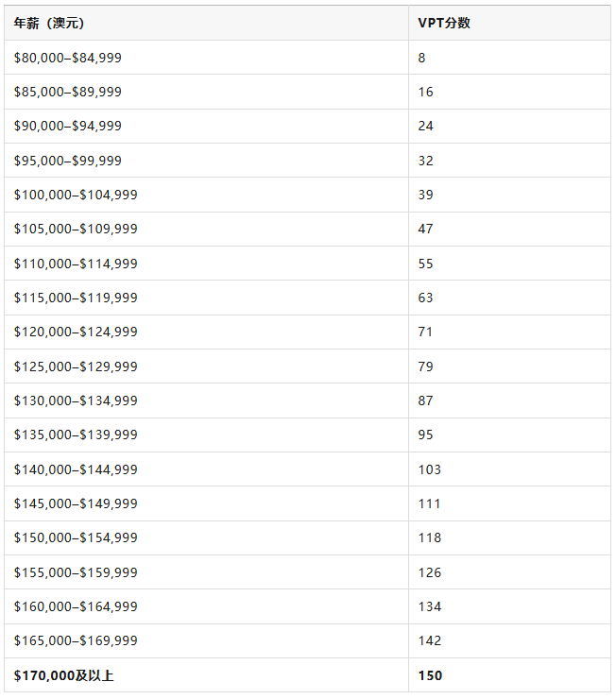
Task: Click the $110,000–$114,999 salary cell
Action: 206,264
